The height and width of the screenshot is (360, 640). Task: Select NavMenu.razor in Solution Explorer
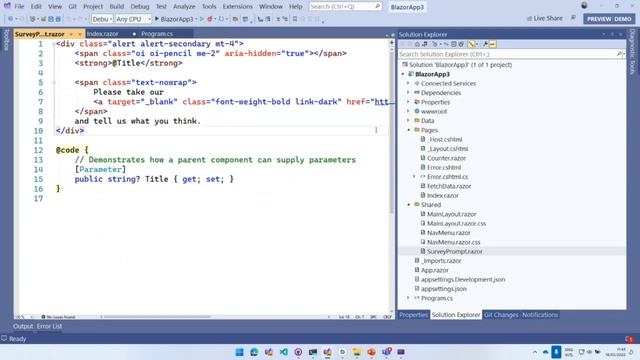pos(448,233)
